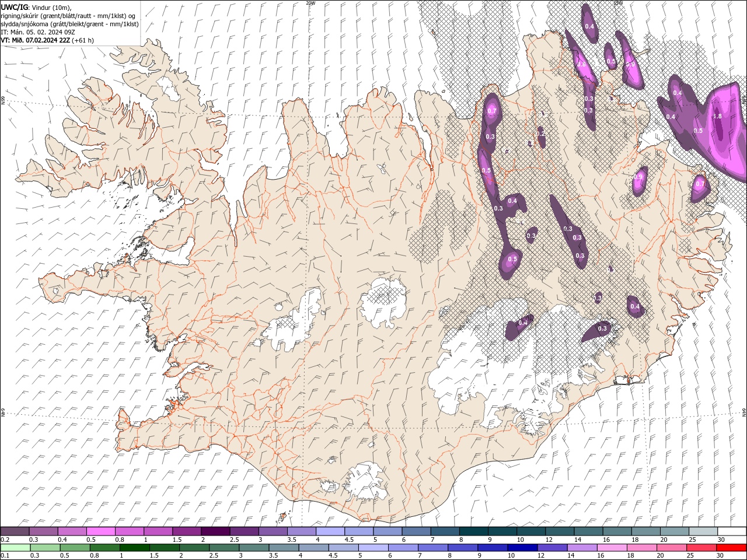The width and height of the screenshot is (747, 560).
Task: Select bright red lower-row swatch labeled 30
Action: pos(732,548)
